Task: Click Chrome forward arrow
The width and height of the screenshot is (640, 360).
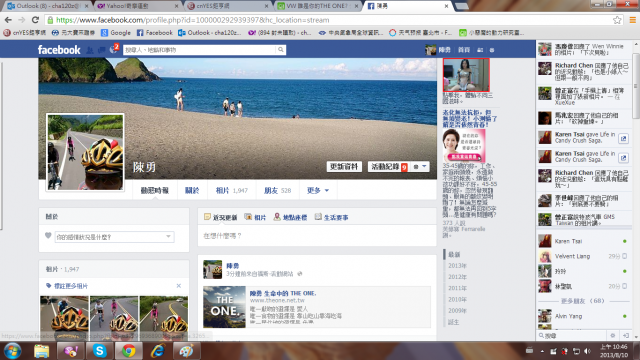Action: (22, 20)
